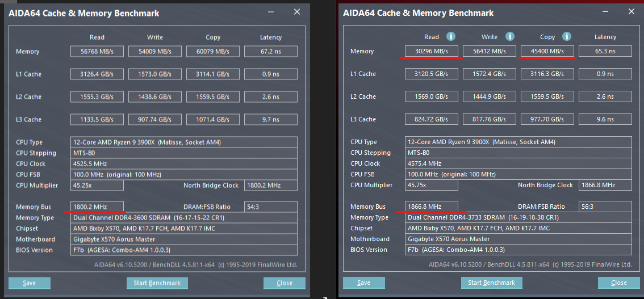This screenshot has width=644, height=299.
Task: Click L1 Cache copy 3116.3 GB/s
Action: [547, 74]
